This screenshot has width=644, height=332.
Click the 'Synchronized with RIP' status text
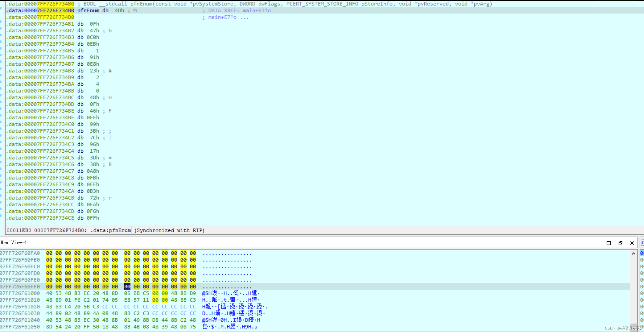[169, 230]
